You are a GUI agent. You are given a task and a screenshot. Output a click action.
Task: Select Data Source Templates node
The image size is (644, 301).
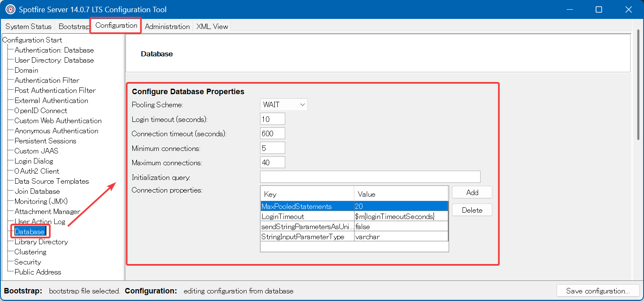click(x=52, y=181)
